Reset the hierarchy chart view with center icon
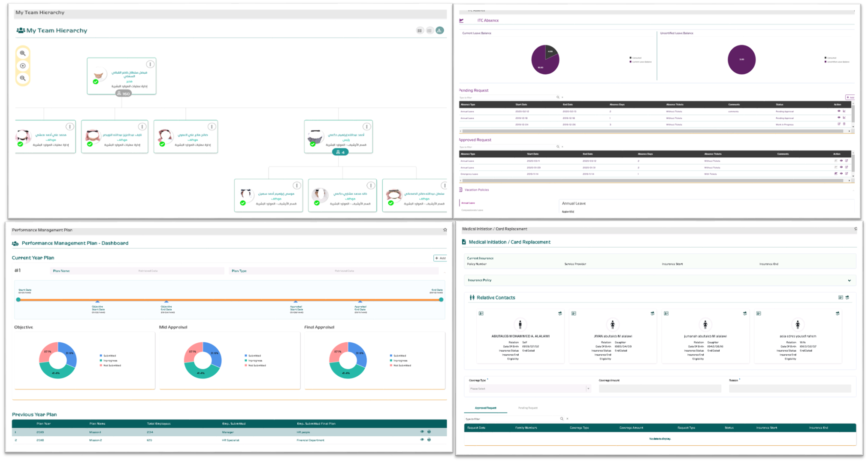Image resolution: width=868 pixels, height=462 pixels. pos(23,66)
